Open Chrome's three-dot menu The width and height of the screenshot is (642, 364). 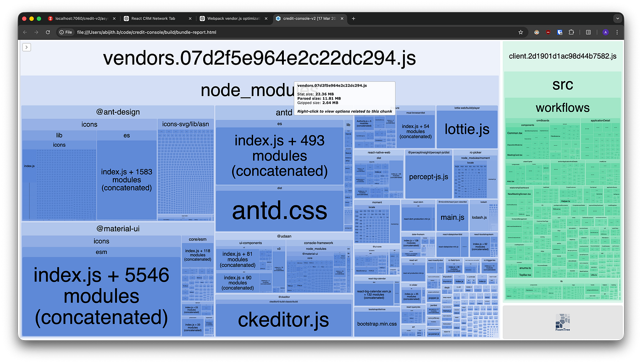pyautogui.click(x=617, y=32)
